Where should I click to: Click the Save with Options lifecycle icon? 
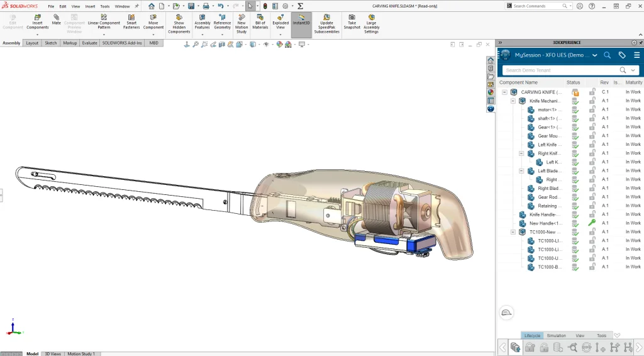pos(516,347)
